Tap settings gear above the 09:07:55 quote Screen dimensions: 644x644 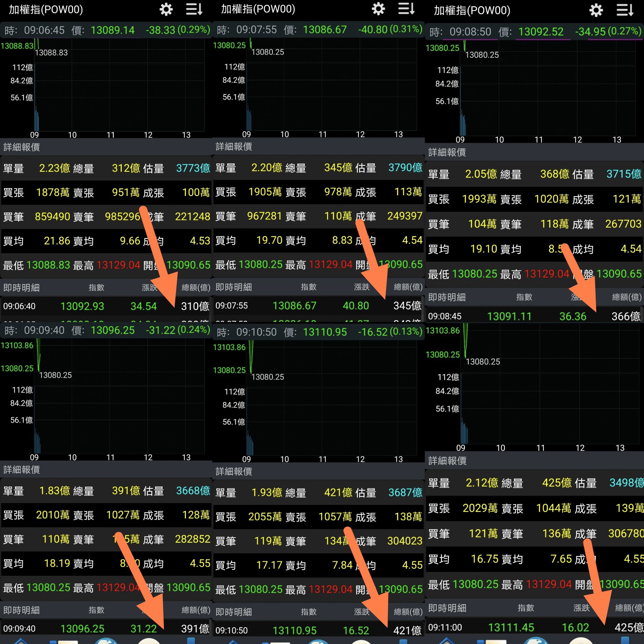(378, 9)
